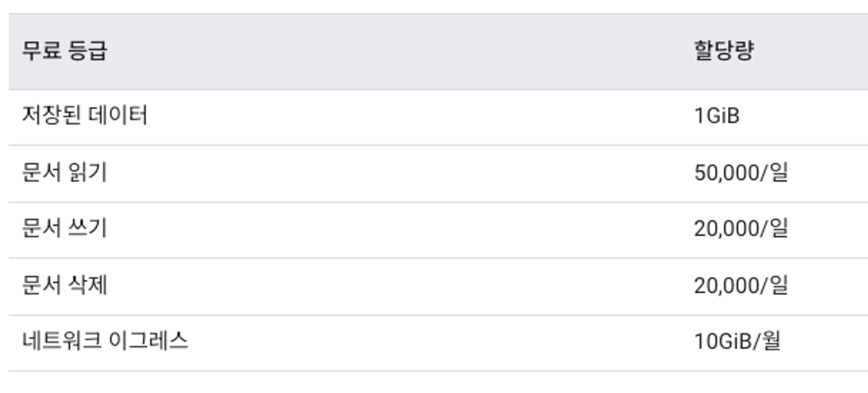Click the 10GiB/월 quota value
868x393 pixels.
point(737,341)
